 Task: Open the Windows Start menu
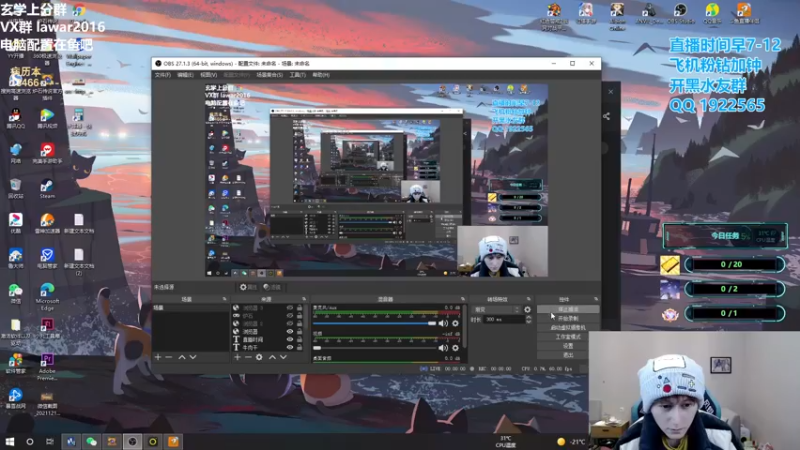click(9, 442)
